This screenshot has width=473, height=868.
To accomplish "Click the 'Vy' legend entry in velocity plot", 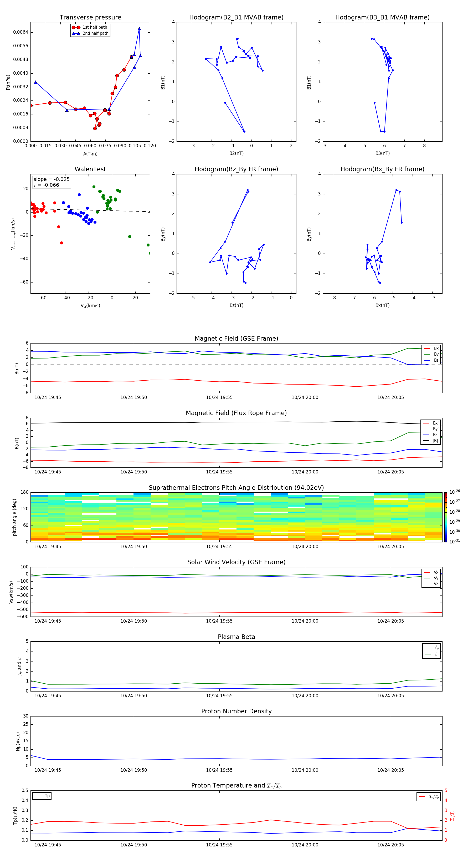I will pos(431,578).
